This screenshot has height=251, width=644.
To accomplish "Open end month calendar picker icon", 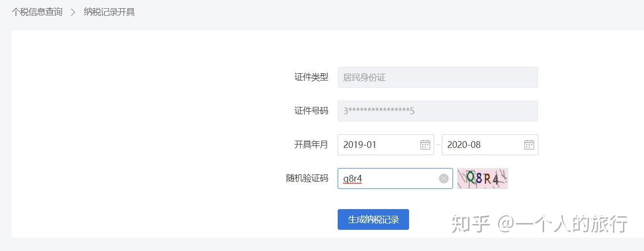I will click(529, 145).
